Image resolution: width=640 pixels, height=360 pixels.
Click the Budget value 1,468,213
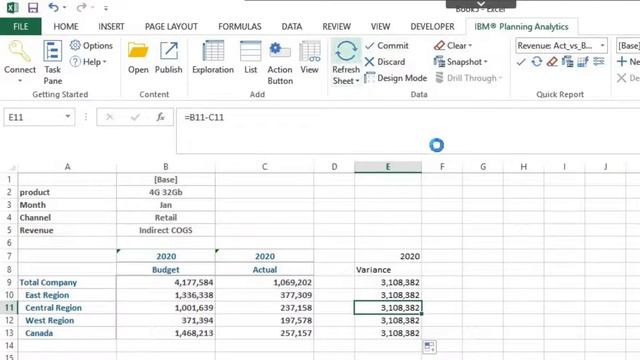coord(166,333)
